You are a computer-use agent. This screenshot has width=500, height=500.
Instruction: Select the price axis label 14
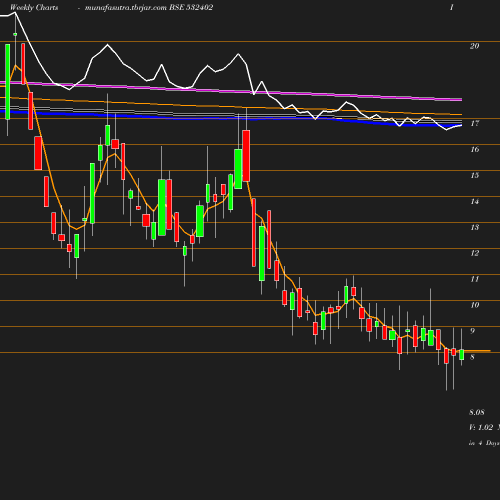tap(474, 201)
